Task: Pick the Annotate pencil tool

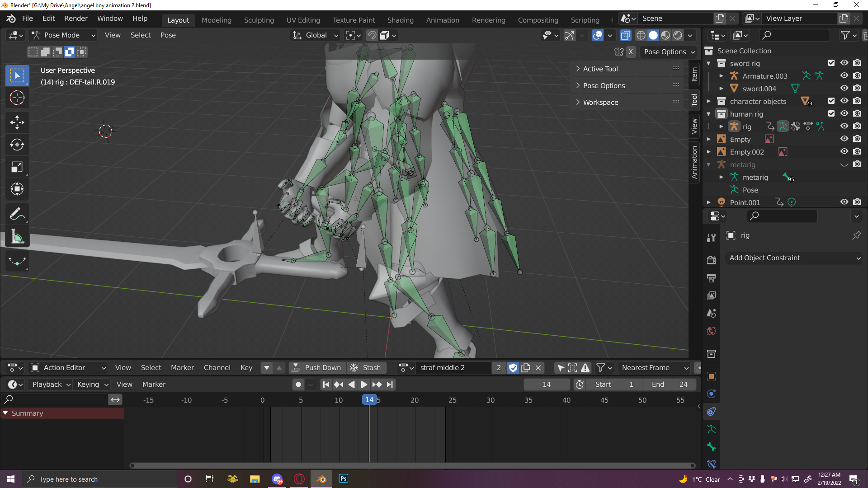Action: (x=17, y=214)
